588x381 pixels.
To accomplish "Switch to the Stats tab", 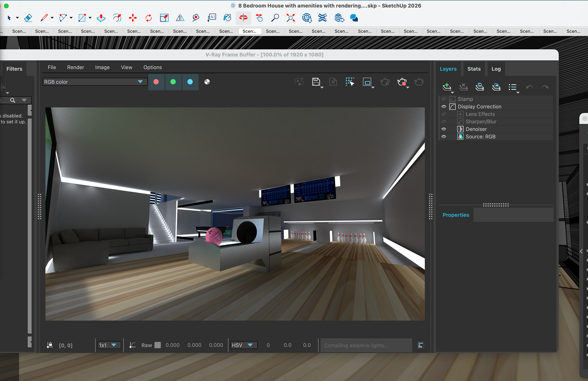I will point(474,69).
